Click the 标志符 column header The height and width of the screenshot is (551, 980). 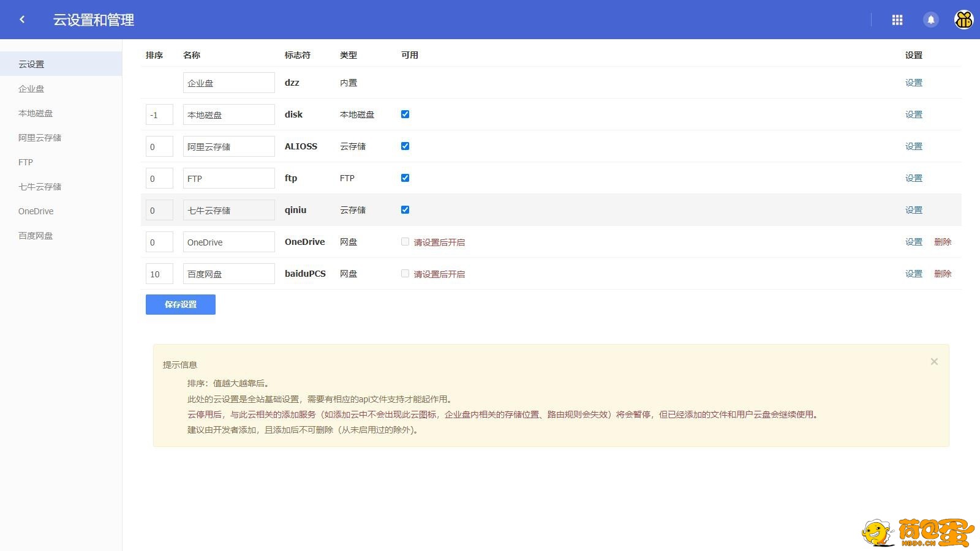tap(298, 55)
